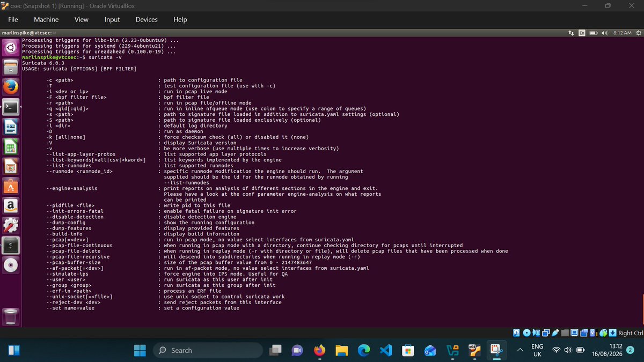Viewport: 644px width, 362px height.
Task: Open the Ubuntu En keyboard layout indicator
Action: 581,33
